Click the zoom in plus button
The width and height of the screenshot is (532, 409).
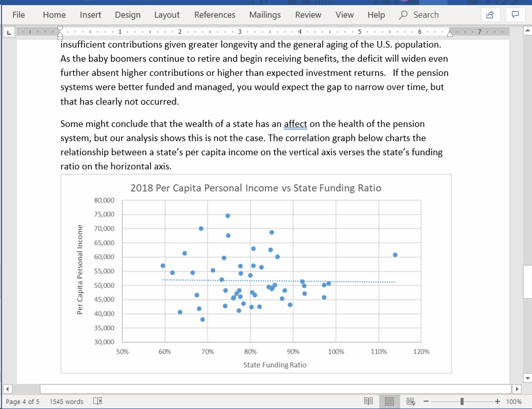[497, 401]
